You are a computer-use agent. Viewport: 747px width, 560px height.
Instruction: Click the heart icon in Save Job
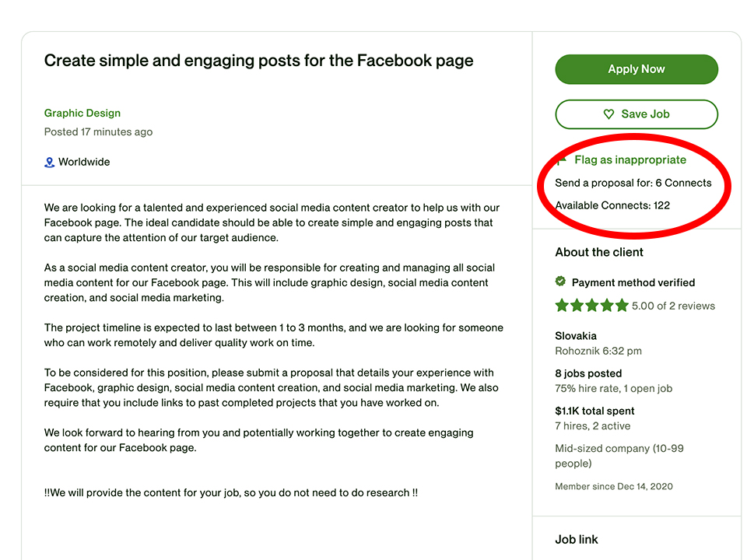pyautogui.click(x=608, y=114)
